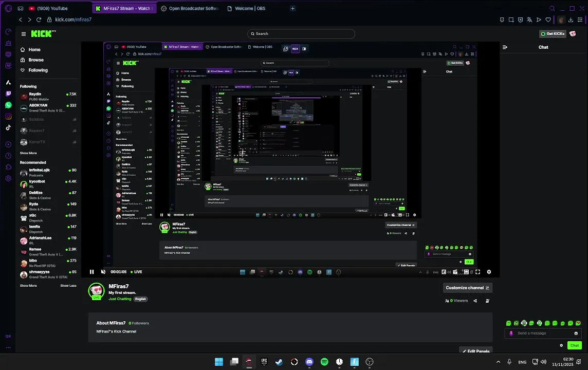
Task: Click the Kick search field
Action: (x=301, y=34)
